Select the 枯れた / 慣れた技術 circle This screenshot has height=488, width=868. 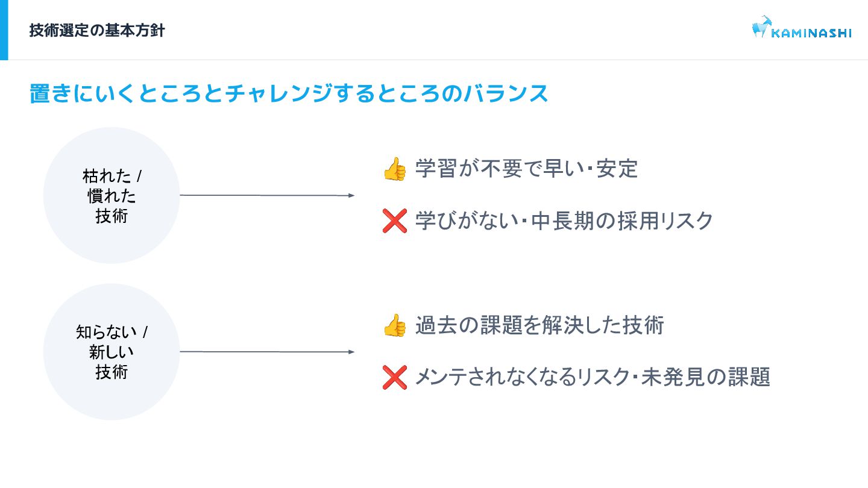[x=112, y=195]
